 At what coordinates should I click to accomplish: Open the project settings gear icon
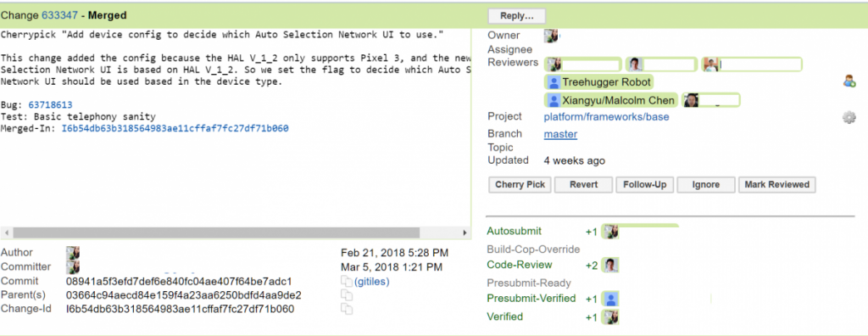pyautogui.click(x=849, y=118)
